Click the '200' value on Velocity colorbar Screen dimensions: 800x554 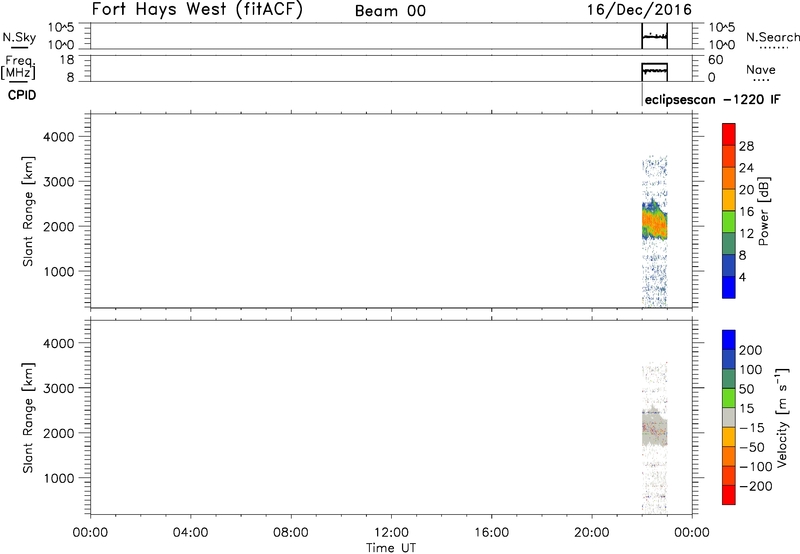point(751,350)
